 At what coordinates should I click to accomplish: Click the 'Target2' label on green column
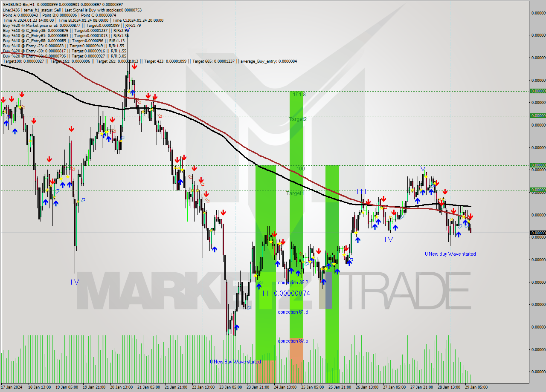click(297, 119)
